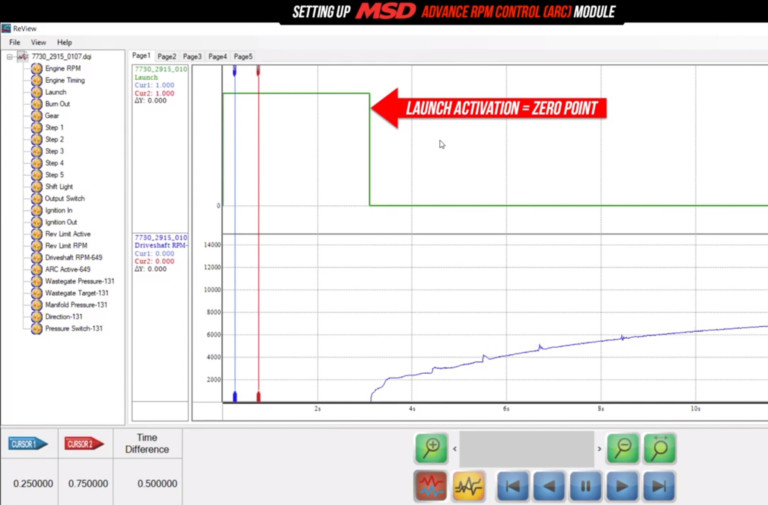768x505 pixels.
Task: Click the zoom-to-fit magnifier icon
Action: pyautogui.click(x=660, y=448)
